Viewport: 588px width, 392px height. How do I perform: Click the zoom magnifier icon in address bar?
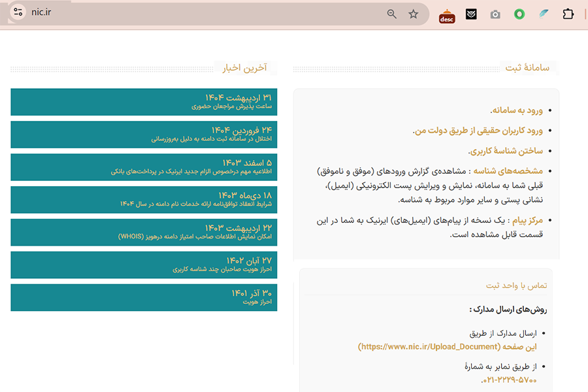tap(391, 14)
